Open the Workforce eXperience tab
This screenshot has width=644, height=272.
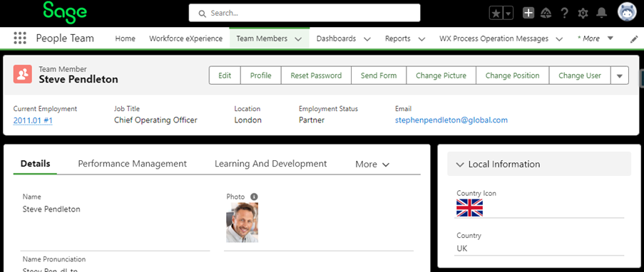(x=185, y=38)
